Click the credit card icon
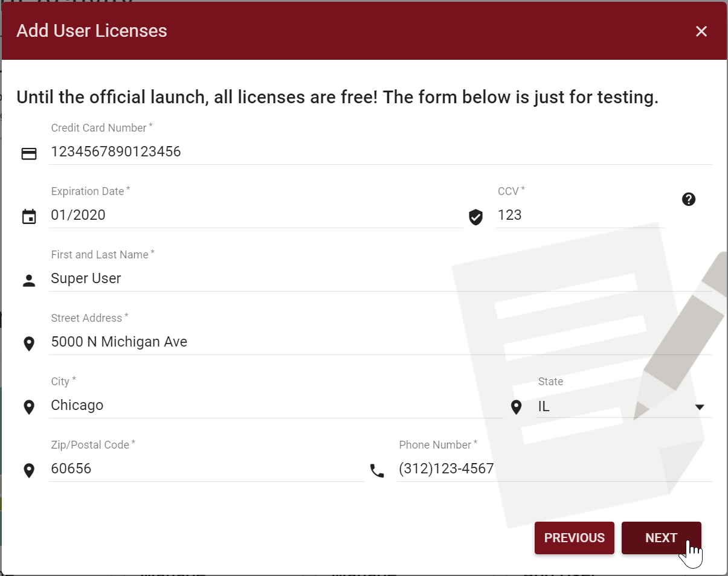 coord(29,154)
